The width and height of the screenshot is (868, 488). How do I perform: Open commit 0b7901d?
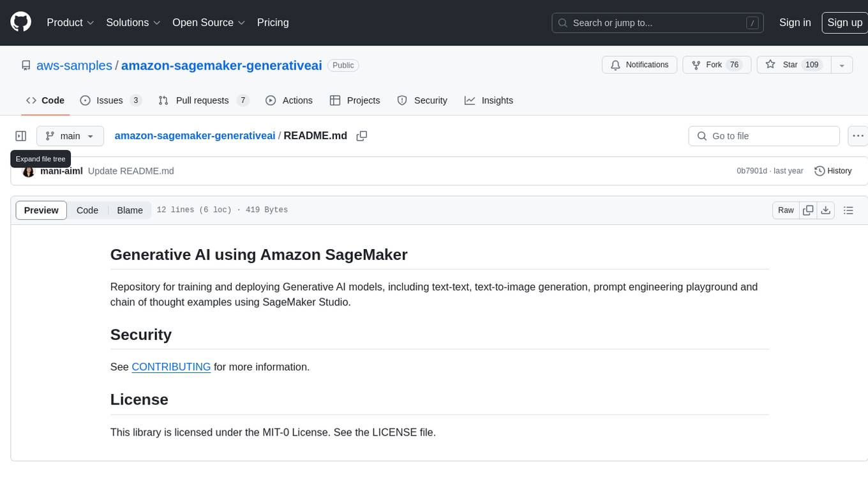coord(752,171)
